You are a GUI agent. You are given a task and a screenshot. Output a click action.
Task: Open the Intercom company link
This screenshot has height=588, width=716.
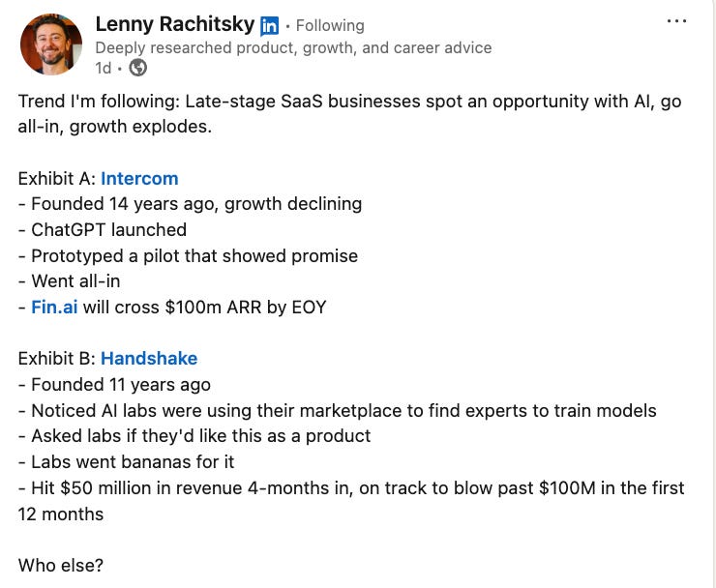coord(139,178)
